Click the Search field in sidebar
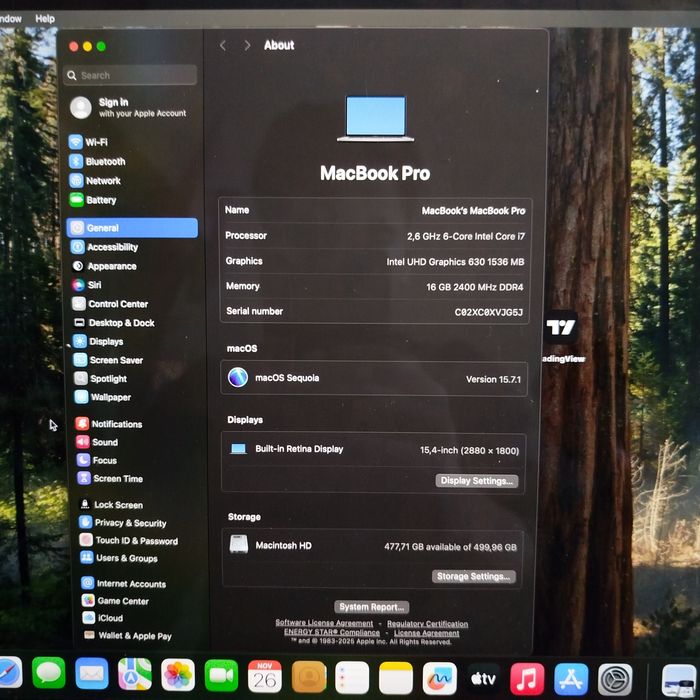Image resolution: width=700 pixels, height=700 pixels. pos(130,75)
